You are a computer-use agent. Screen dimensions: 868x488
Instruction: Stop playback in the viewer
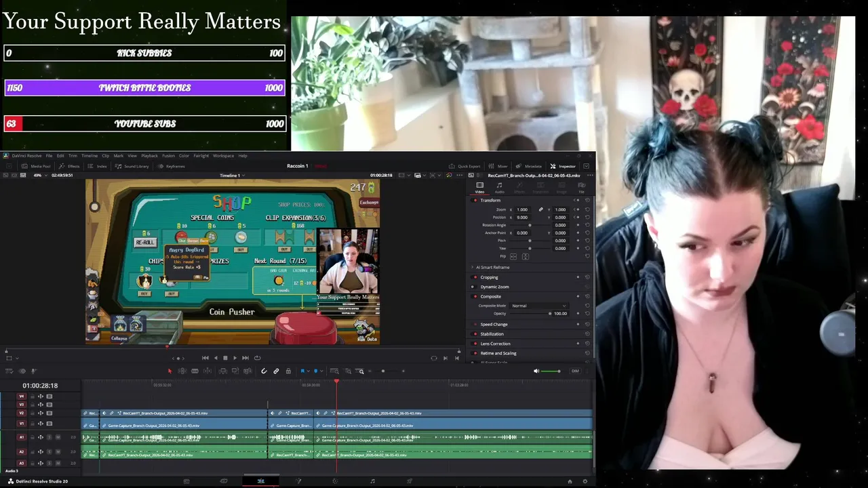(225, 358)
